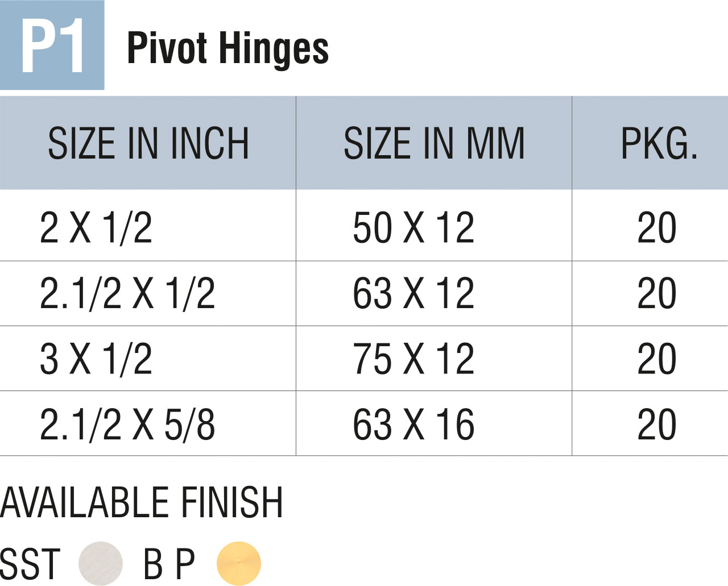Screen dimensions: 728x586
Task: Pick the silver SST finish swatch
Action: coord(101,563)
